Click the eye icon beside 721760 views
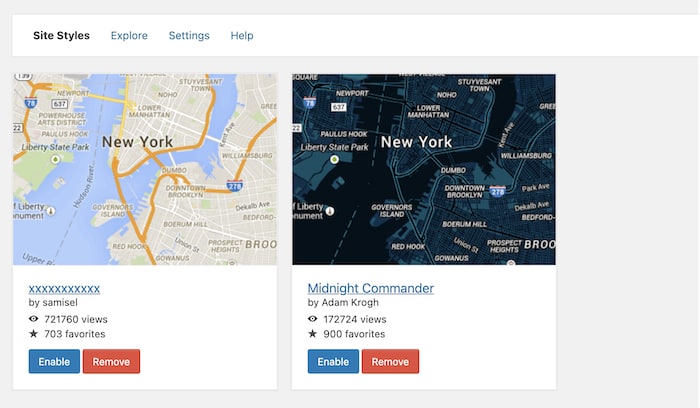Screen dimensions: 700x408 click(33, 319)
